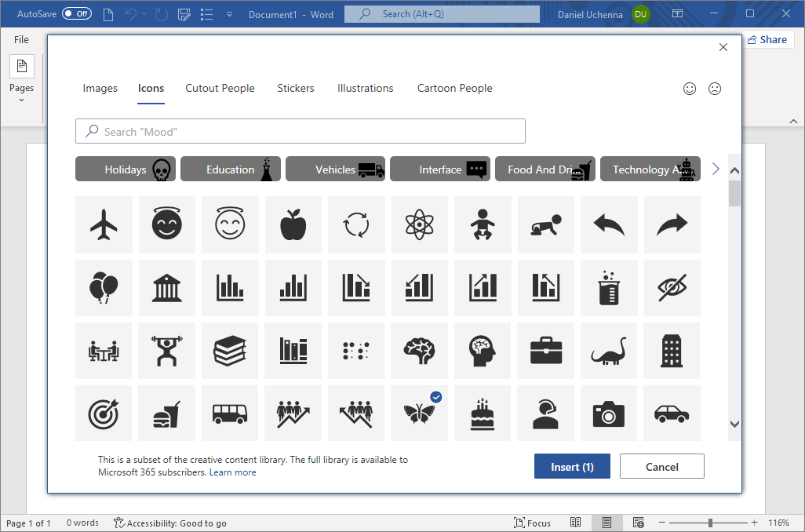Deselect the butterfly icon checkmark
Viewport: 805px width, 532px height.
pos(435,396)
